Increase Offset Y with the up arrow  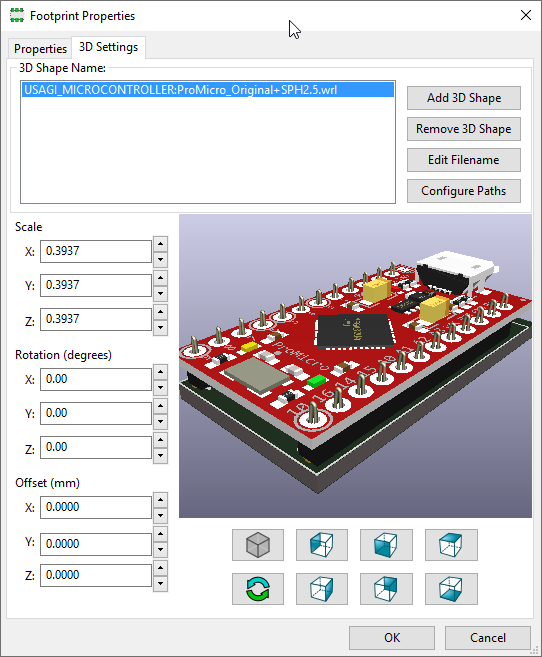pos(160,534)
